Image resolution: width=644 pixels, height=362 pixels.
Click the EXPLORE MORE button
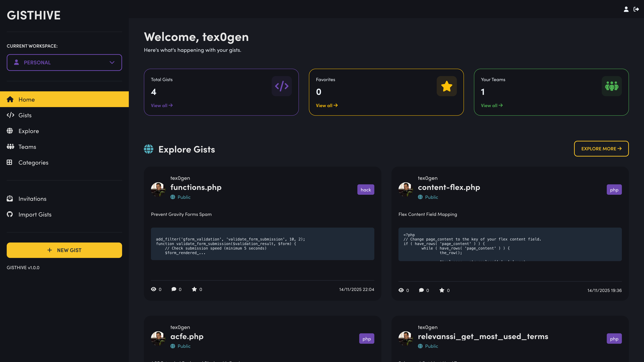pyautogui.click(x=601, y=149)
